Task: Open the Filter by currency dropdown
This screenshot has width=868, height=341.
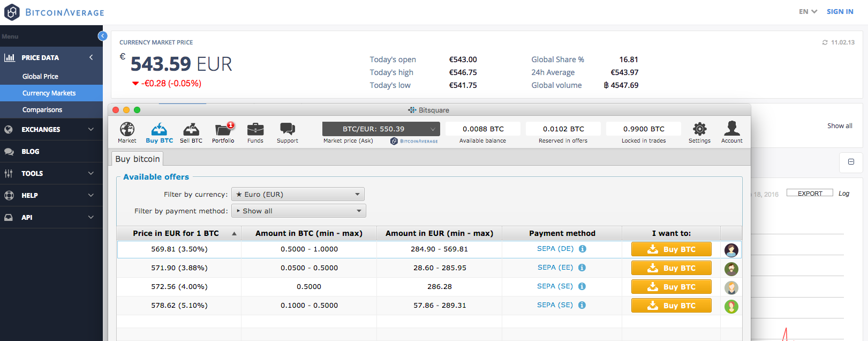Action: (x=298, y=194)
